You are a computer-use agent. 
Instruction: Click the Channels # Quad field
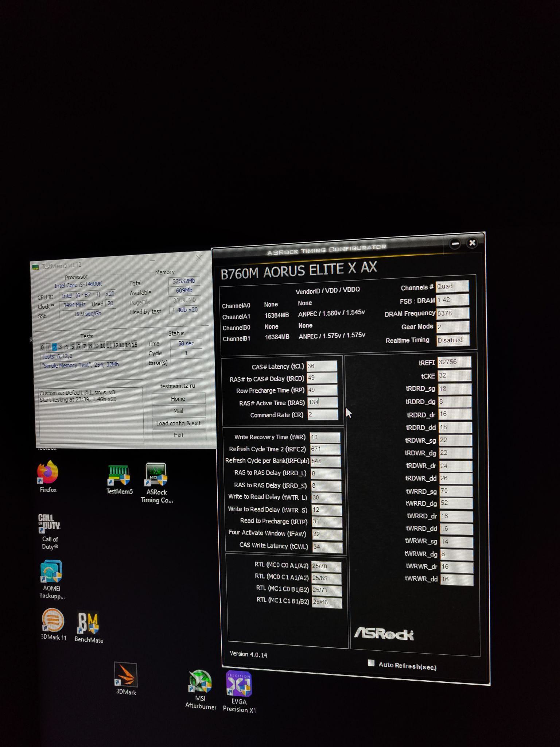tap(452, 286)
